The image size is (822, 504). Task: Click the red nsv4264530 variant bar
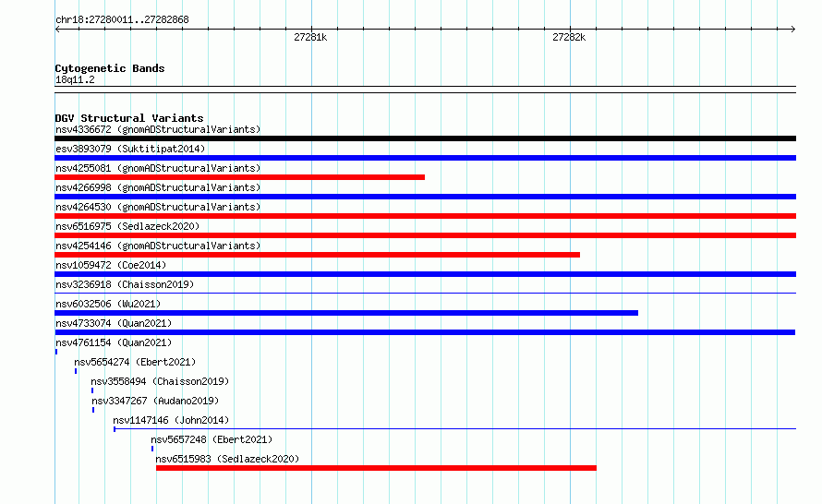click(425, 216)
